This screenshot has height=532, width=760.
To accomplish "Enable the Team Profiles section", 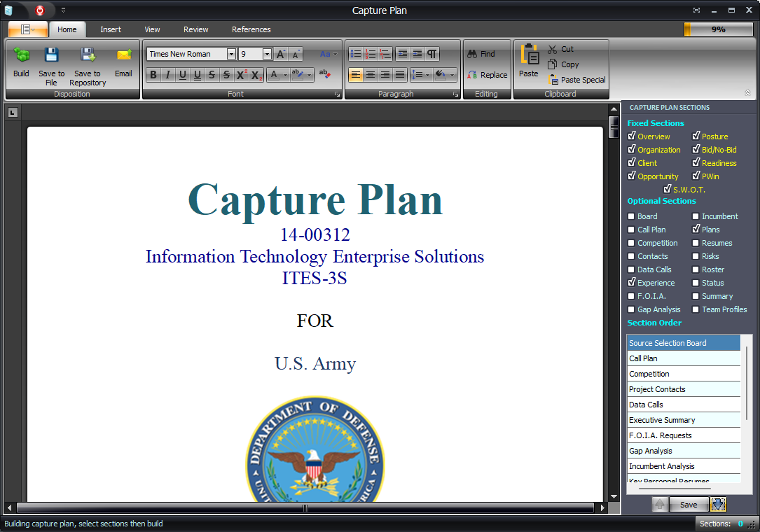I will [x=696, y=309].
